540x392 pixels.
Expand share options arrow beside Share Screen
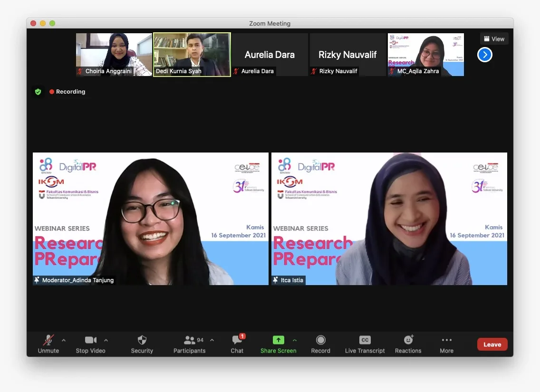[x=295, y=340]
